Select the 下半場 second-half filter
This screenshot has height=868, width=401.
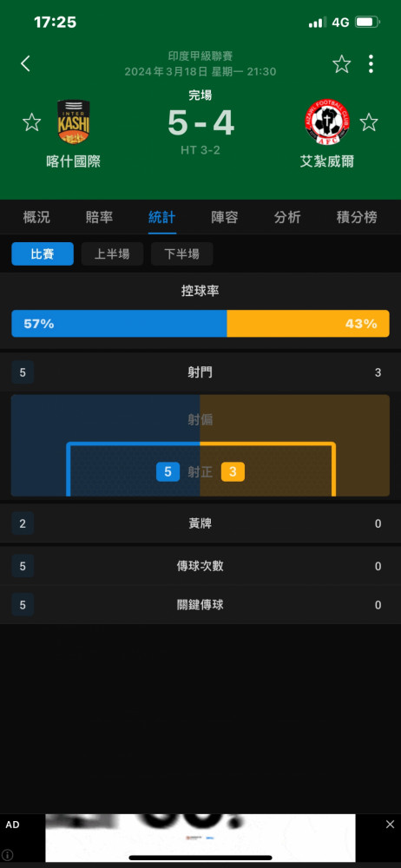(182, 254)
